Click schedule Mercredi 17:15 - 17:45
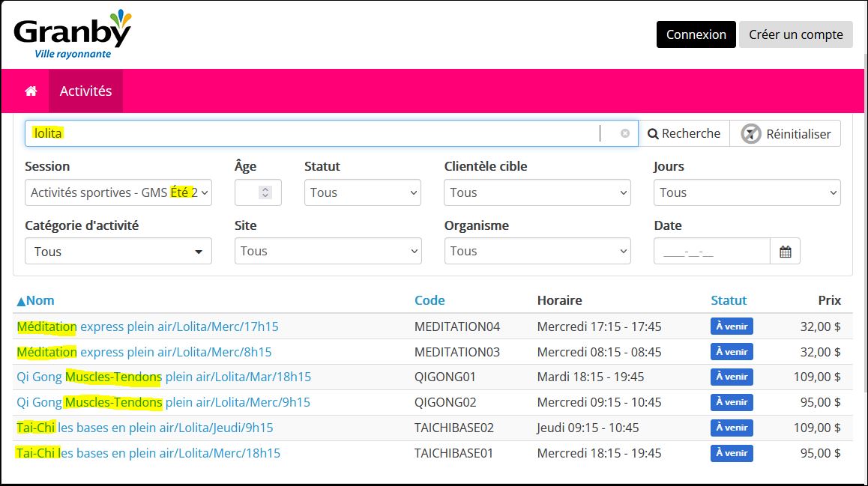The width and height of the screenshot is (868, 486). tap(599, 326)
